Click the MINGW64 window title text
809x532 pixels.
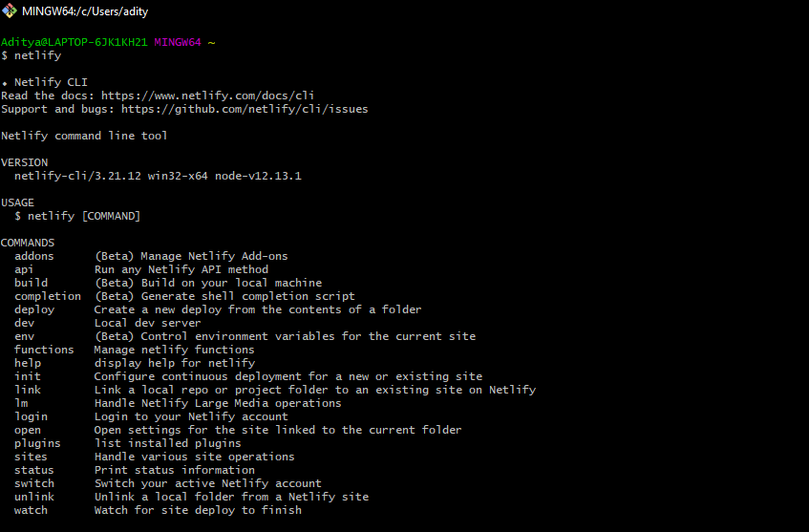[85, 11]
